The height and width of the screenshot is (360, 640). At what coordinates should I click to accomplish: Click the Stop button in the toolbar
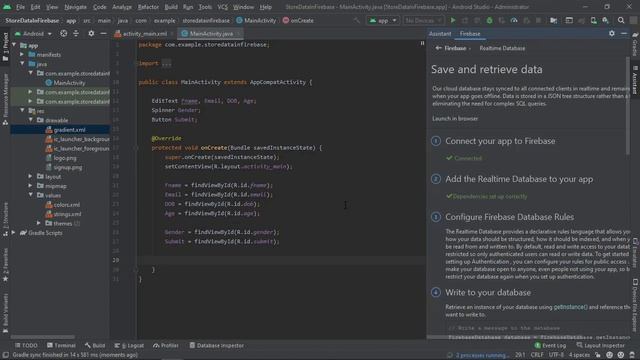click(538, 20)
